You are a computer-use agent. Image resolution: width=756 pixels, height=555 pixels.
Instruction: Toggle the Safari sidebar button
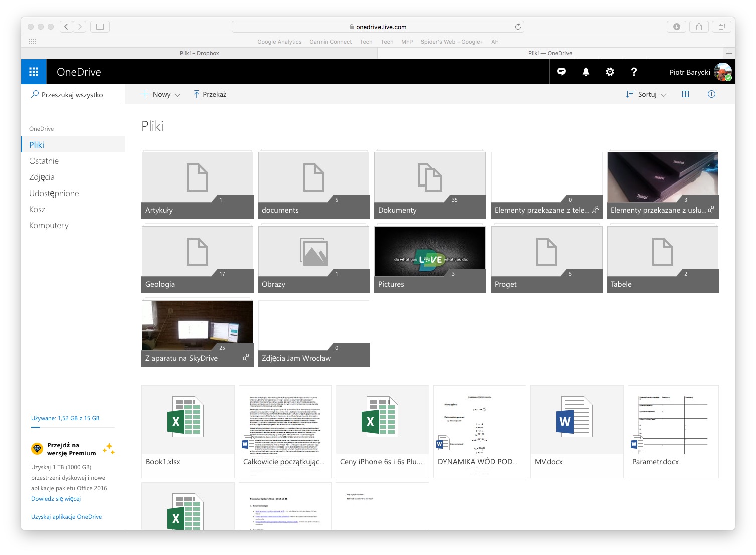point(100,27)
